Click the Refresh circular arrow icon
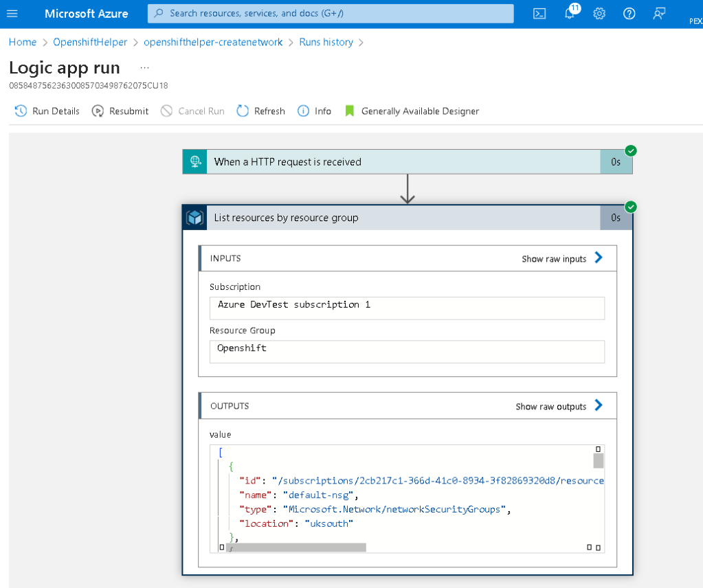The image size is (703, 588). (x=243, y=111)
